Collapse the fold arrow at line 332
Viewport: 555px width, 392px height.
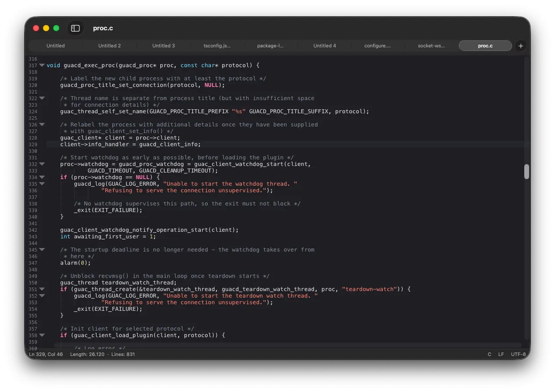42,164
